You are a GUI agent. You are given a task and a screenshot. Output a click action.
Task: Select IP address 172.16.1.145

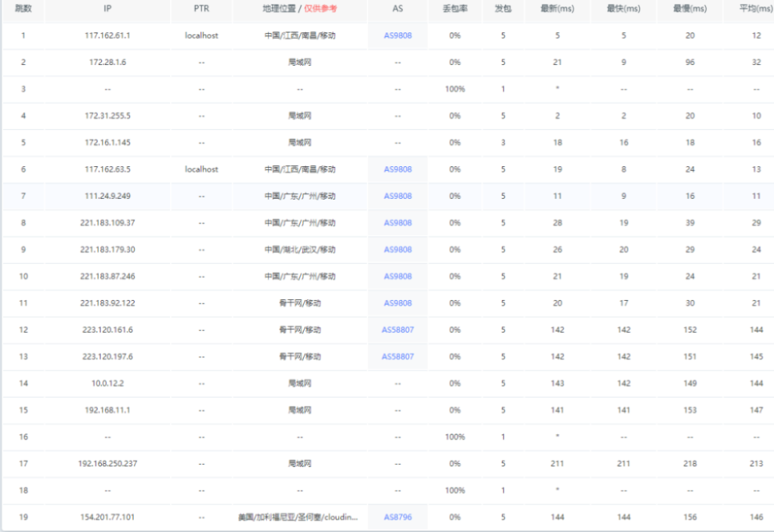click(107, 143)
